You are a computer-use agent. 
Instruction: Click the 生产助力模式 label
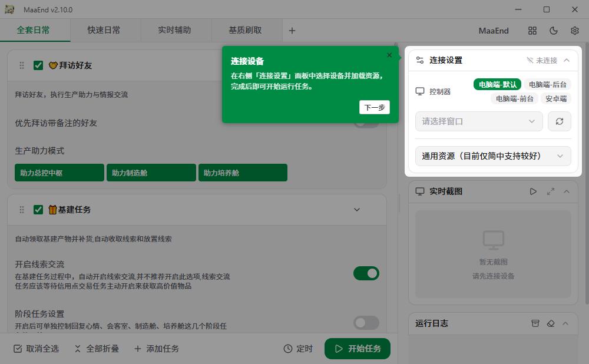(x=39, y=151)
